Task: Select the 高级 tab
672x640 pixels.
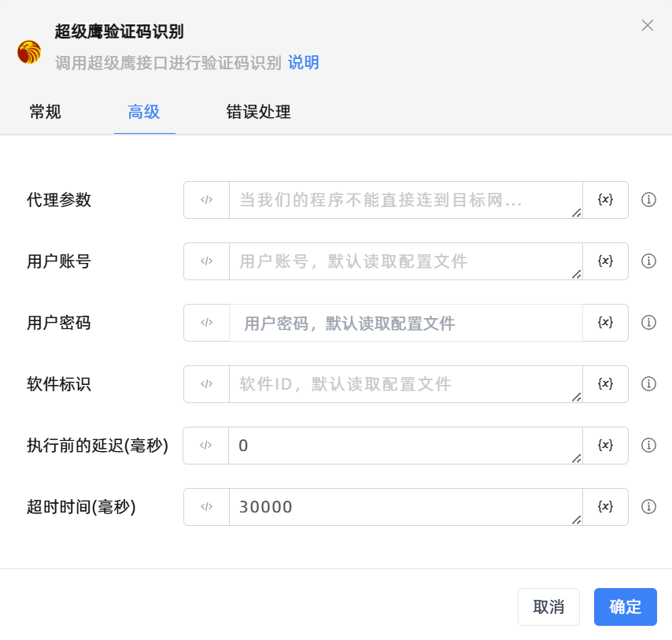Action: point(144,112)
